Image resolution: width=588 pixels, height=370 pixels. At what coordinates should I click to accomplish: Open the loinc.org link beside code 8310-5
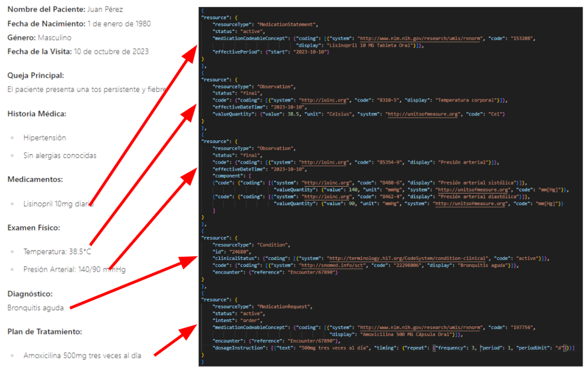click(324, 100)
